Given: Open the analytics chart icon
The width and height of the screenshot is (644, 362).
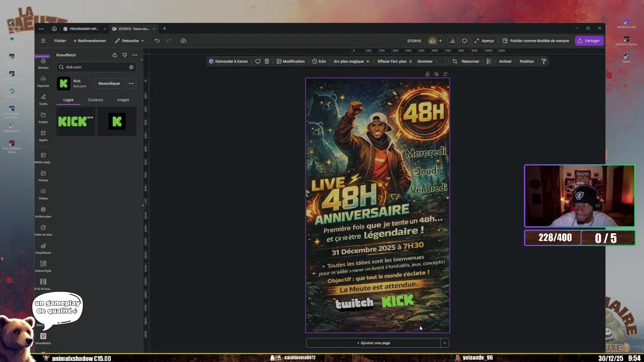Looking at the screenshot, I should [x=452, y=41].
